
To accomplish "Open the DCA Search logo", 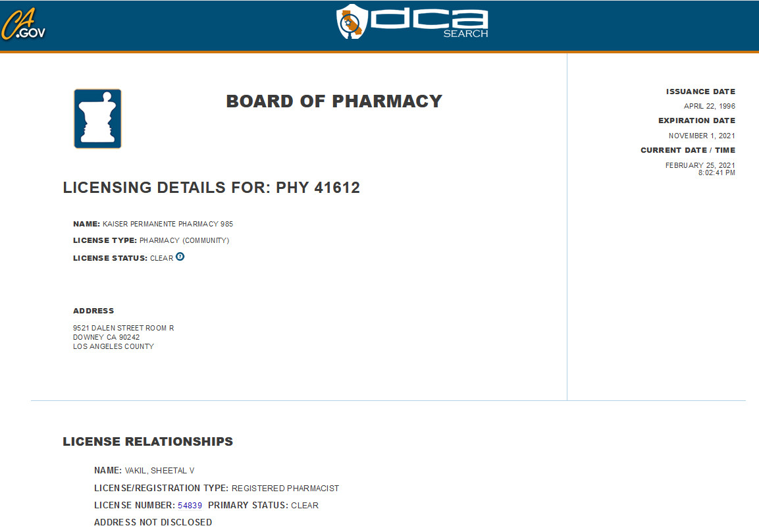I will [412, 22].
